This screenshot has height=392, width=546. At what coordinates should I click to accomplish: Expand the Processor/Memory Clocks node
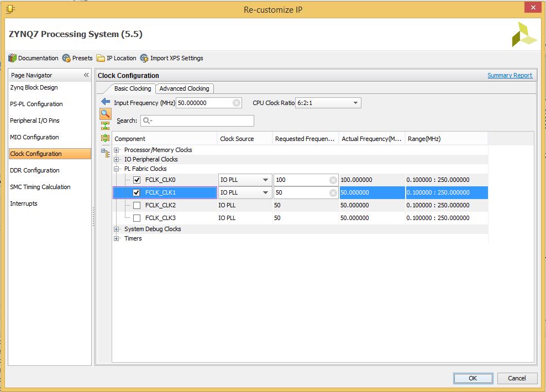click(x=116, y=150)
